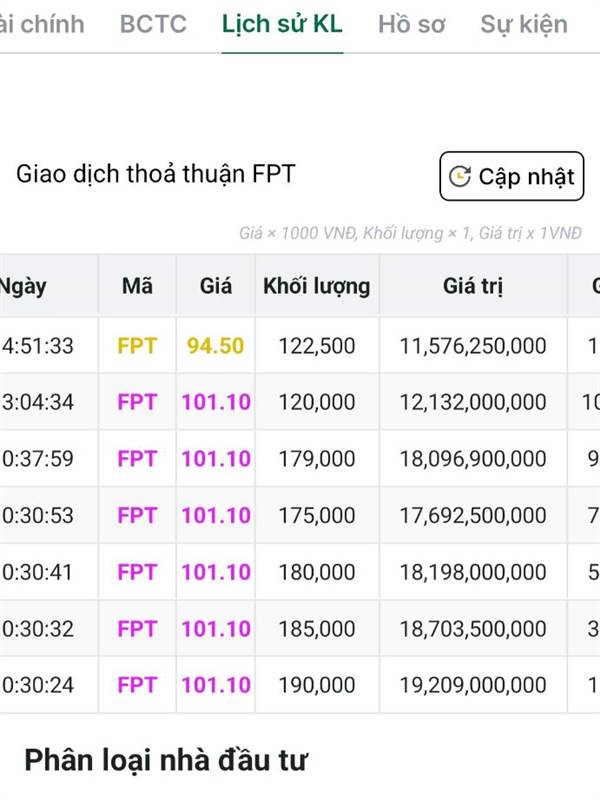Select the Lịch sử KL tab
This screenshot has height=800, width=600.
point(282,24)
